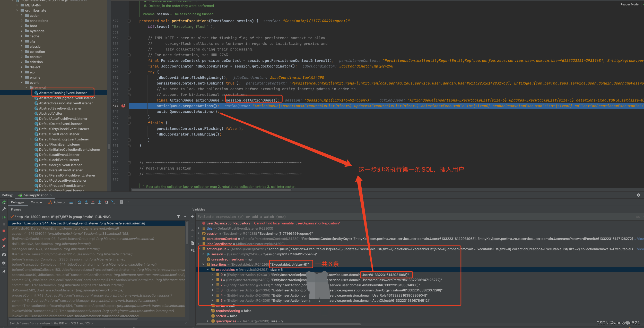
Task: Open View Breakpoints double red circles icon
Action: tap(4, 239)
